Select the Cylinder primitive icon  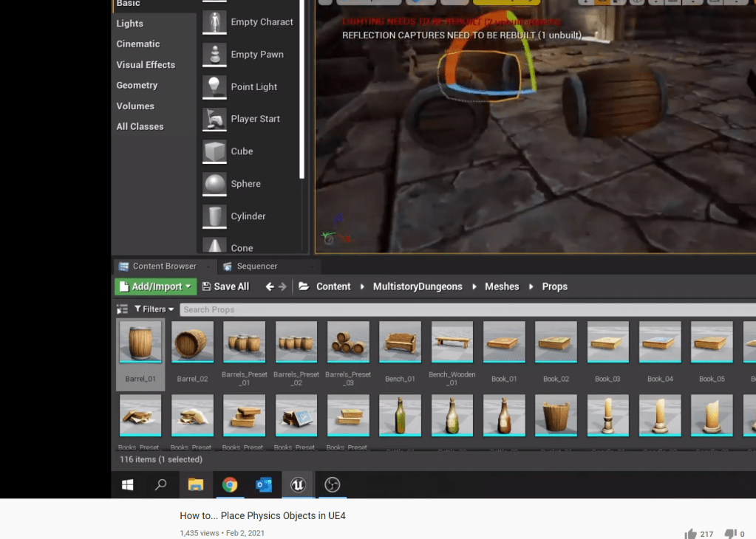tap(214, 216)
